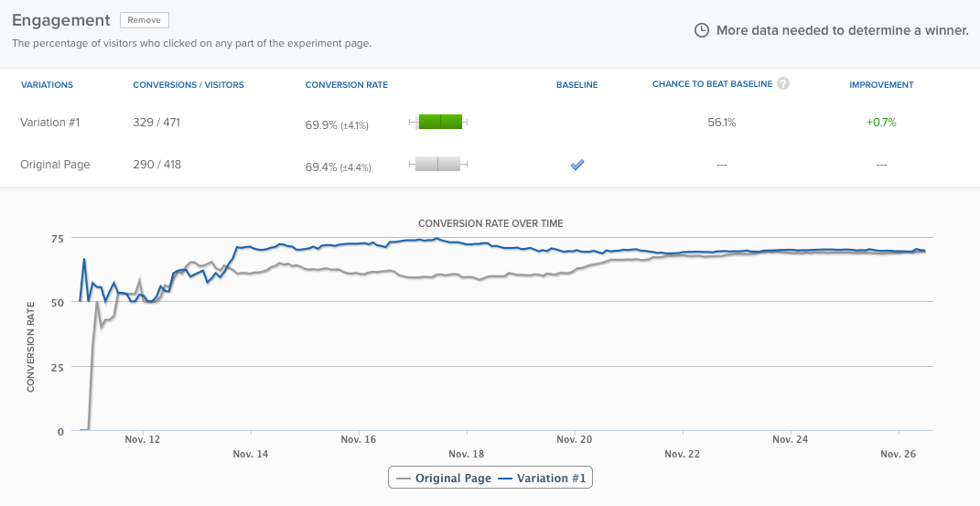Click the help question mark icon
Viewport: 980px width, 506px height.
pyautogui.click(x=783, y=84)
